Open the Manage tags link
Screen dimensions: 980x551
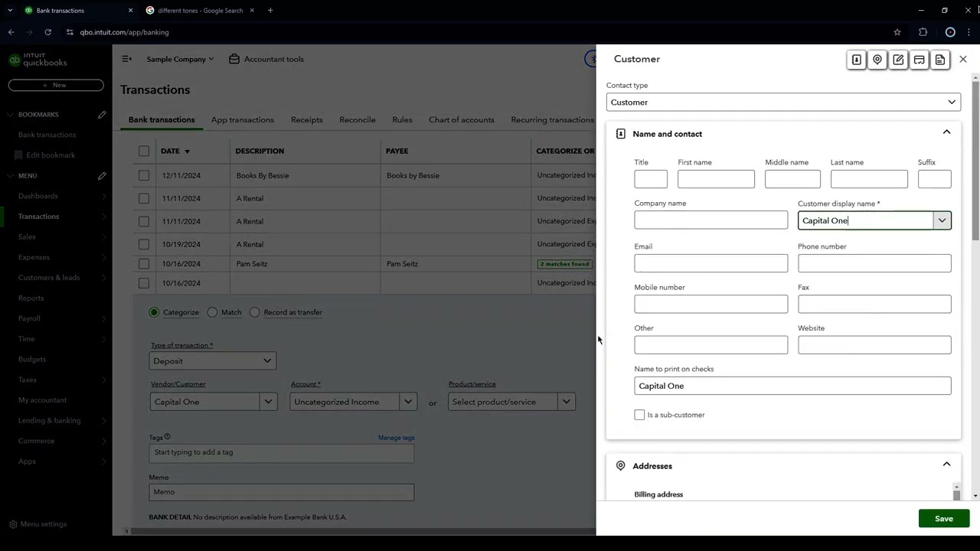coord(397,438)
